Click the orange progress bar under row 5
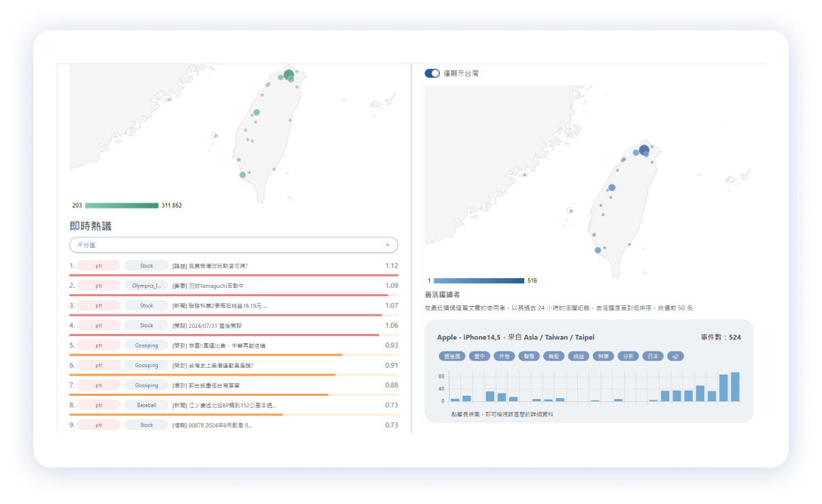 (205, 355)
